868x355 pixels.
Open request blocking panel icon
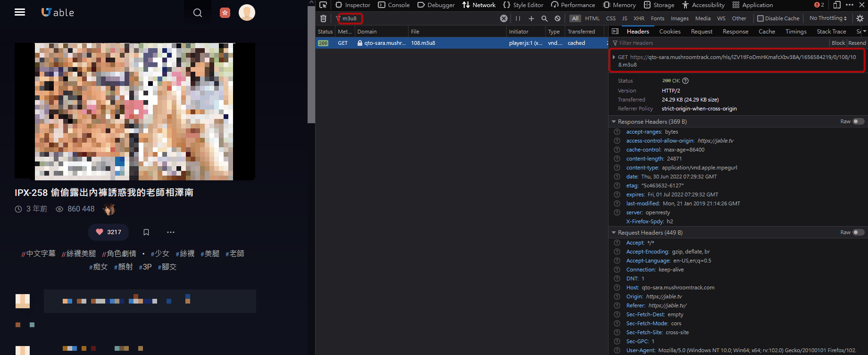tap(558, 18)
